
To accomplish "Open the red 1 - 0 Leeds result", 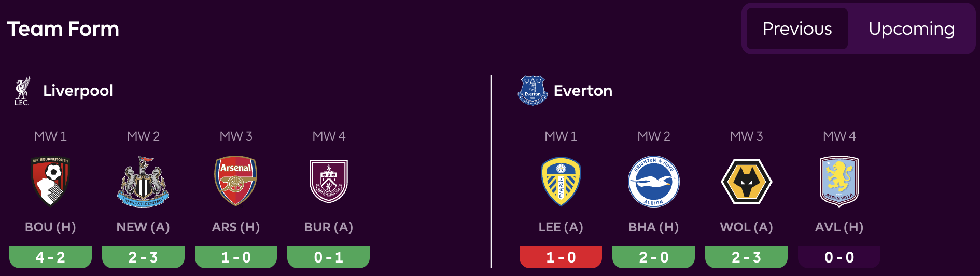I will [561, 257].
